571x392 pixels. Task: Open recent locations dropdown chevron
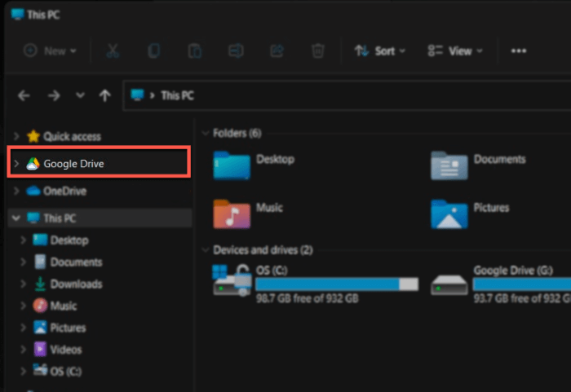click(x=80, y=95)
